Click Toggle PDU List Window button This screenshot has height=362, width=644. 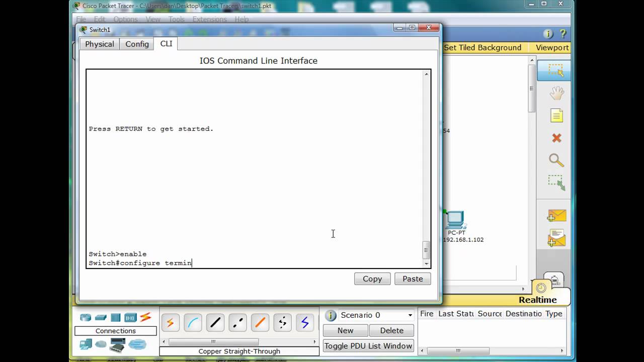pos(368,346)
